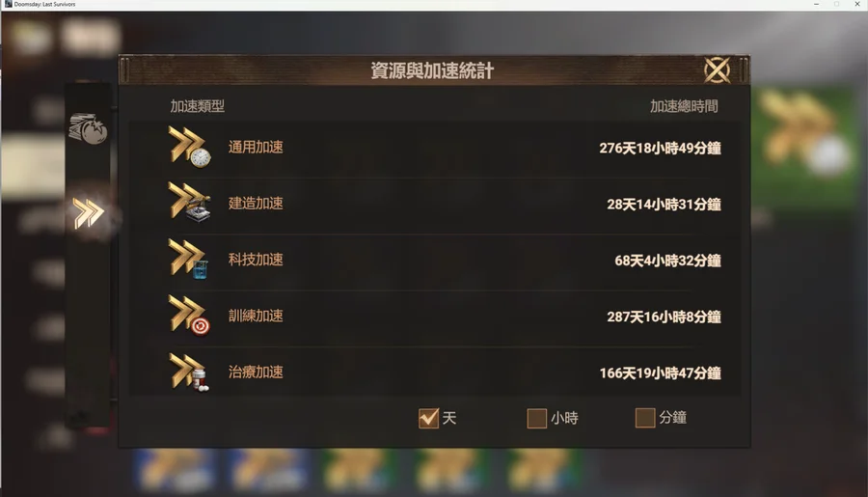Click the 166天19小時47分鐘 healing total
Screen dimensions: 868x497
coord(660,373)
